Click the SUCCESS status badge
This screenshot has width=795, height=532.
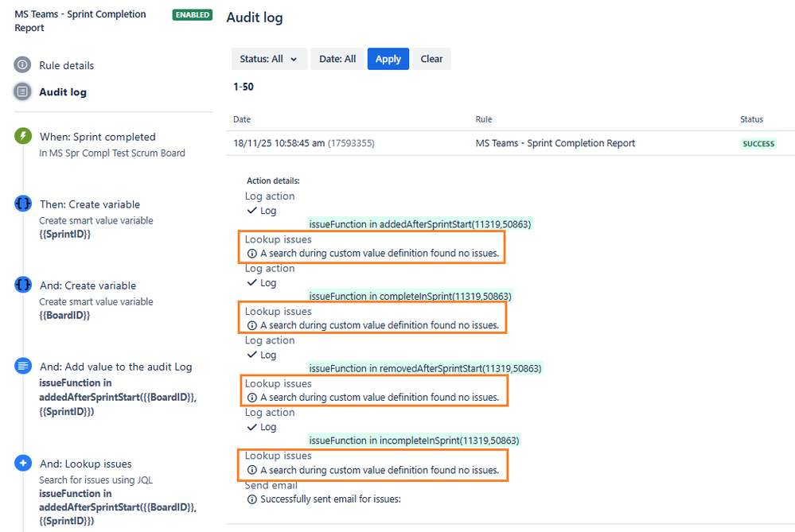click(758, 144)
